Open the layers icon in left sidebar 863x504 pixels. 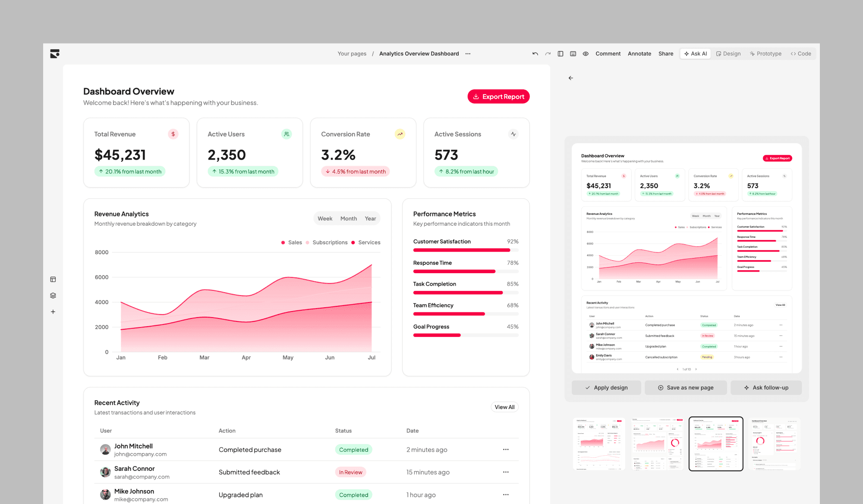(53, 296)
